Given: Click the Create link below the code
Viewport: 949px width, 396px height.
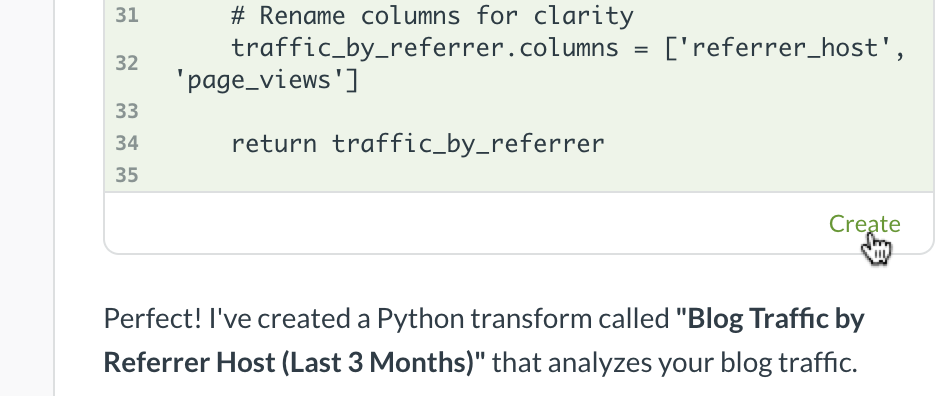Looking at the screenshot, I should point(864,224).
